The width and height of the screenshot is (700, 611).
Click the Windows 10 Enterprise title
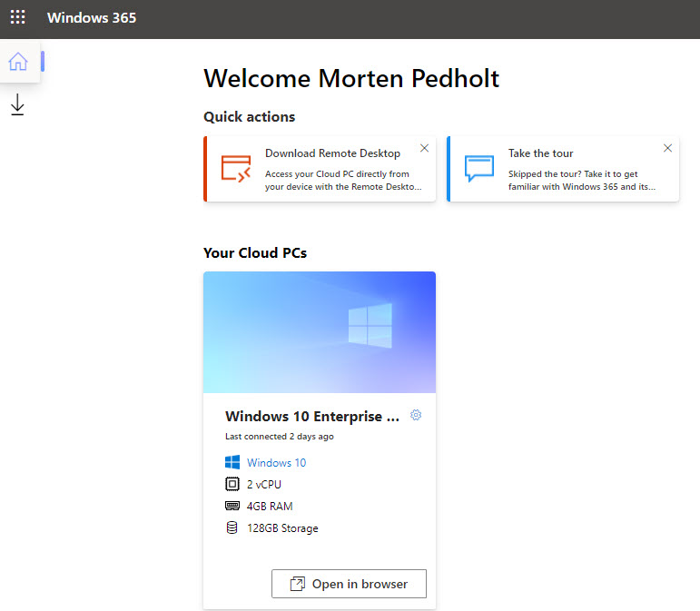(x=312, y=417)
